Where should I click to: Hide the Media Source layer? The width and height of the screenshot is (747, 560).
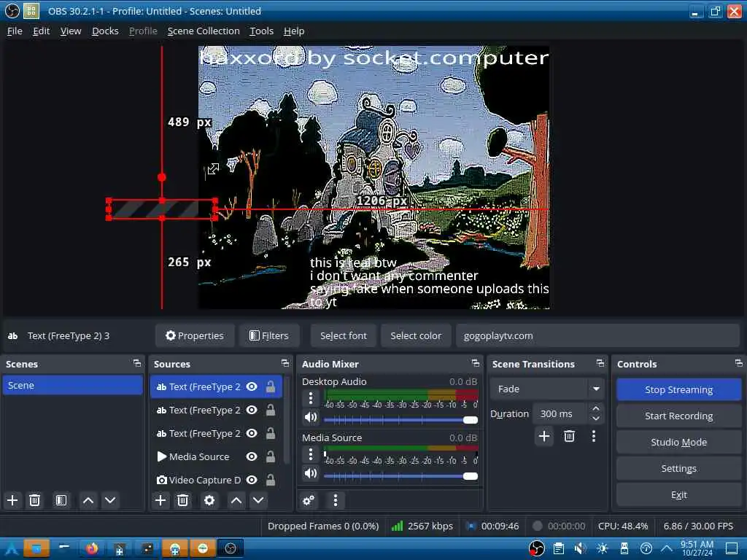tap(252, 456)
